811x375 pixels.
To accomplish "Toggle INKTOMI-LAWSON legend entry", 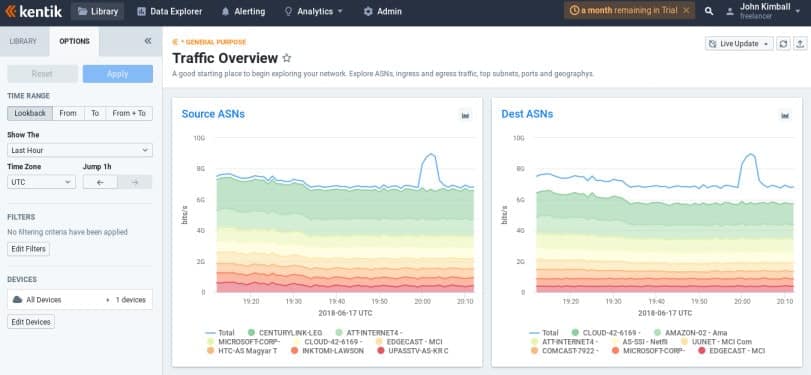I will point(327,351).
